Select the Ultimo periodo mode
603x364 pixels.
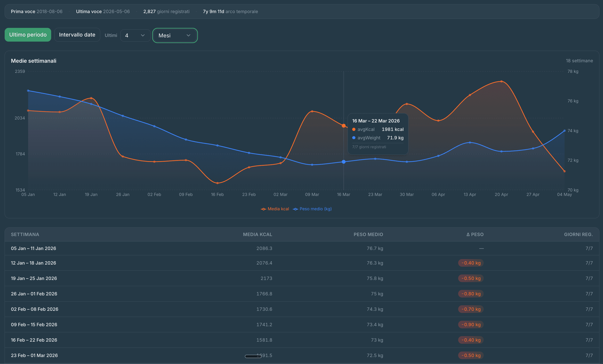click(x=28, y=35)
